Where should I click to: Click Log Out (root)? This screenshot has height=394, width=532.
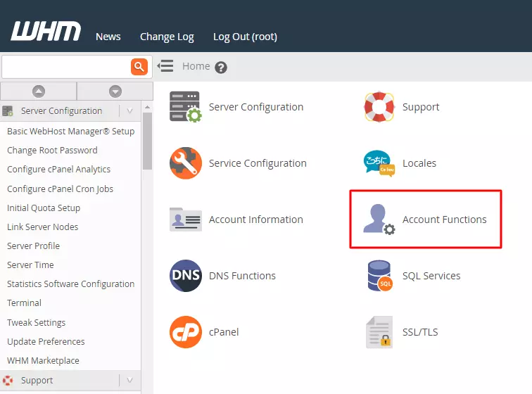pyautogui.click(x=245, y=37)
